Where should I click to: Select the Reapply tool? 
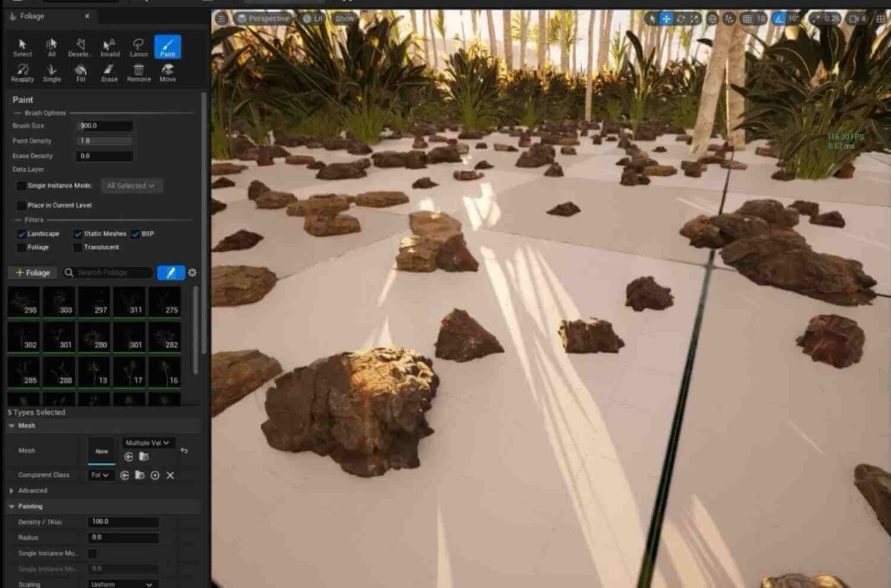pos(22,73)
